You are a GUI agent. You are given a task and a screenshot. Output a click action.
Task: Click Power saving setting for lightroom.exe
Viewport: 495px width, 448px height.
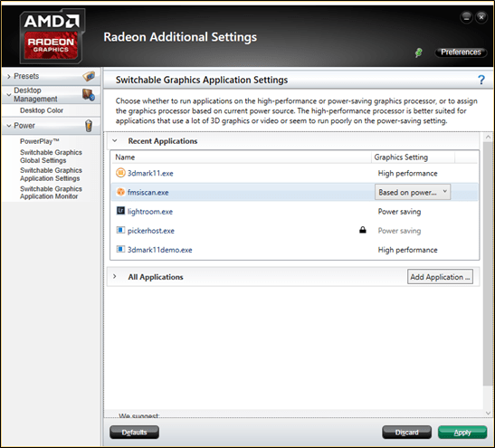[x=399, y=212]
